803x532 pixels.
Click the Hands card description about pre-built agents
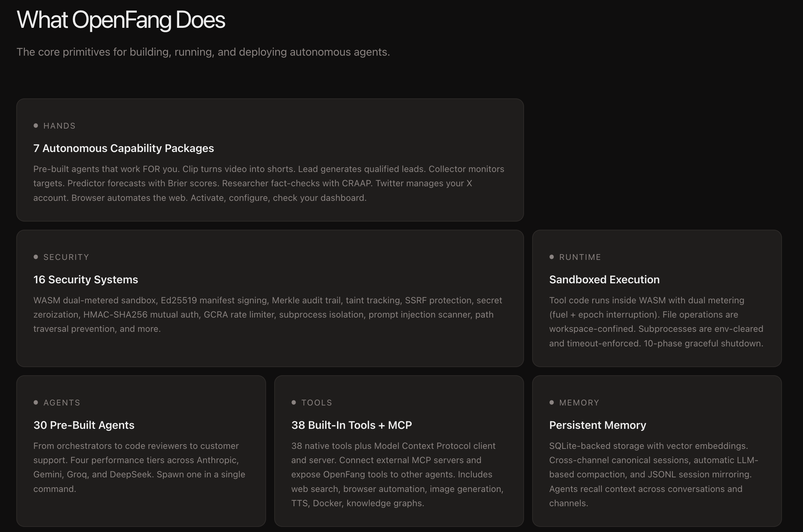tap(268, 183)
